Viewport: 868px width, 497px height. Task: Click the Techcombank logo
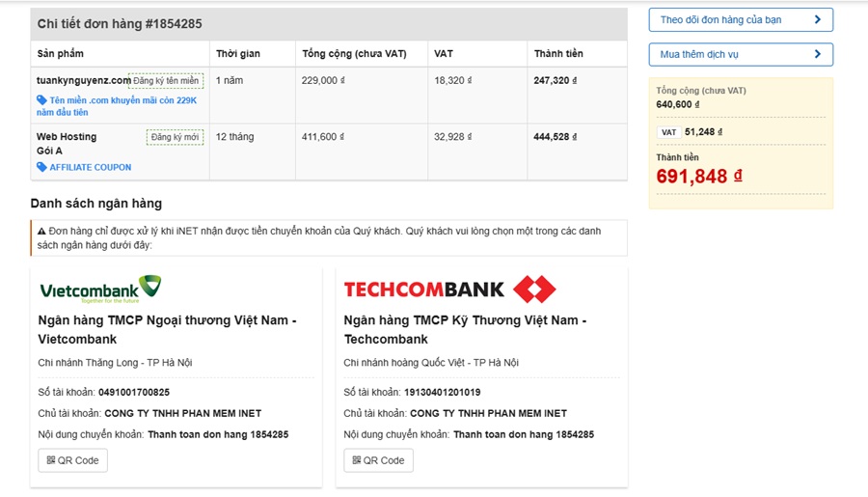click(x=449, y=289)
